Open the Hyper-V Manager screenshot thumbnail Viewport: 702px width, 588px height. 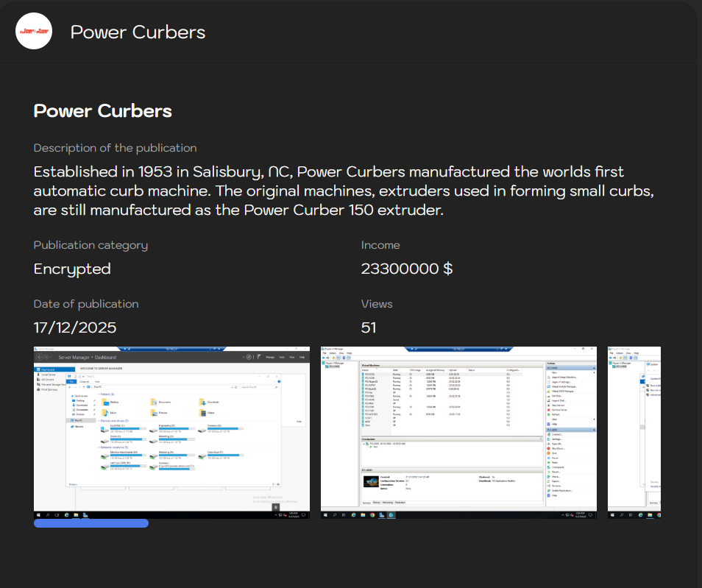pyautogui.click(x=458, y=432)
